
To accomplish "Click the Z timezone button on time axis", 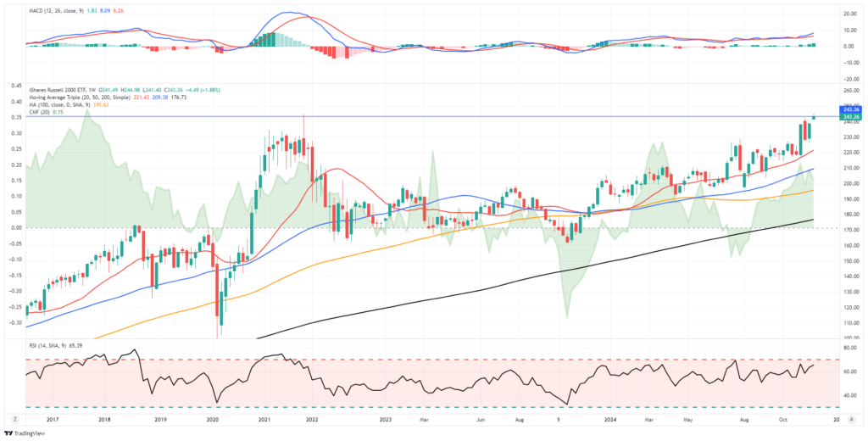I will click(x=14, y=419).
